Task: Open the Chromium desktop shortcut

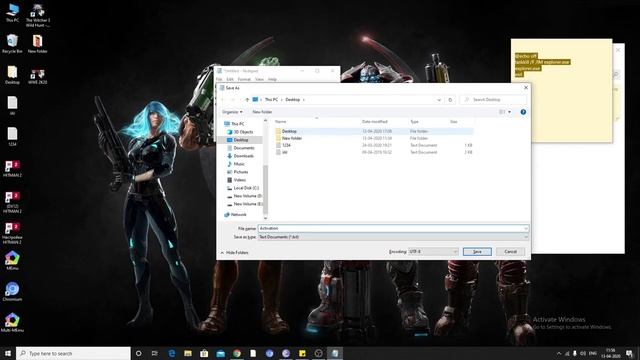Action: 12,291
